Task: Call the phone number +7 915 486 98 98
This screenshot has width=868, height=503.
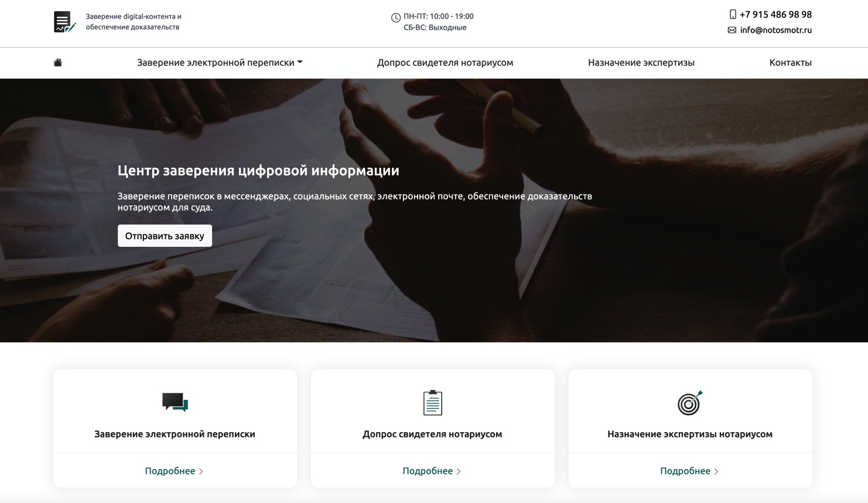Action: coord(775,15)
